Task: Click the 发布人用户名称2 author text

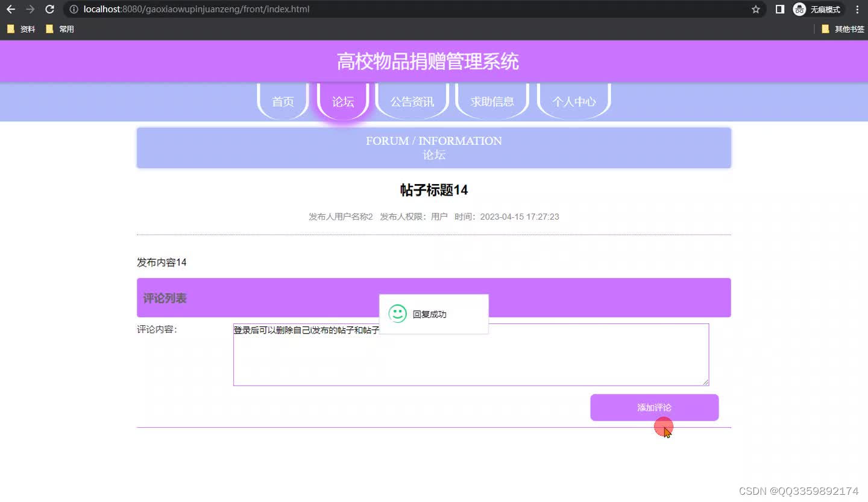Action: tap(341, 217)
